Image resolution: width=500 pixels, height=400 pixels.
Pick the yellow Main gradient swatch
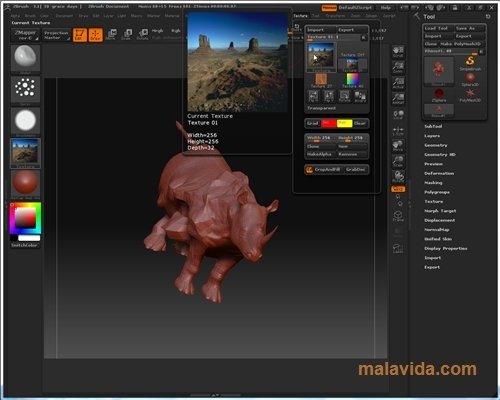[344, 123]
